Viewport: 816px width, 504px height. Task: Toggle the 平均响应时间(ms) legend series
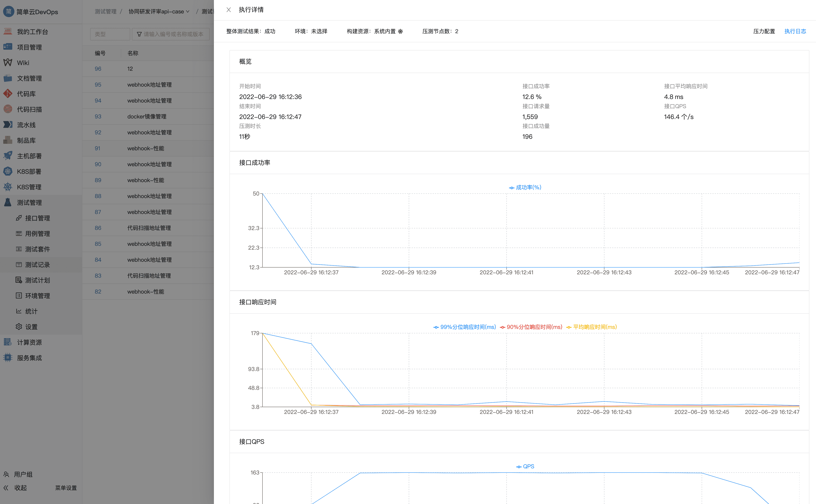[592, 327]
